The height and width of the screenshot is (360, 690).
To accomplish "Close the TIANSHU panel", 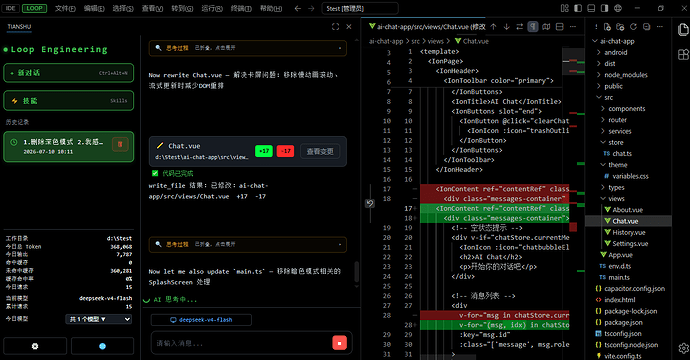I will click(349, 27).
